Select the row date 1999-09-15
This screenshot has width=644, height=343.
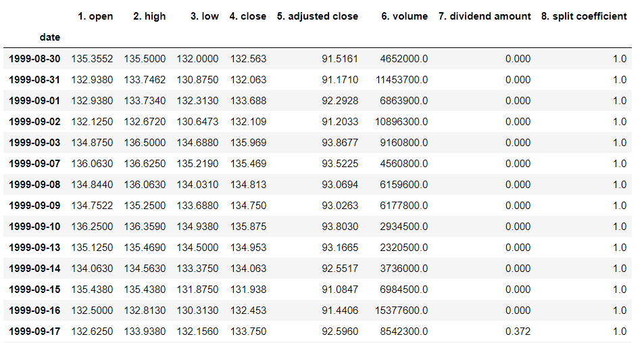(34, 290)
